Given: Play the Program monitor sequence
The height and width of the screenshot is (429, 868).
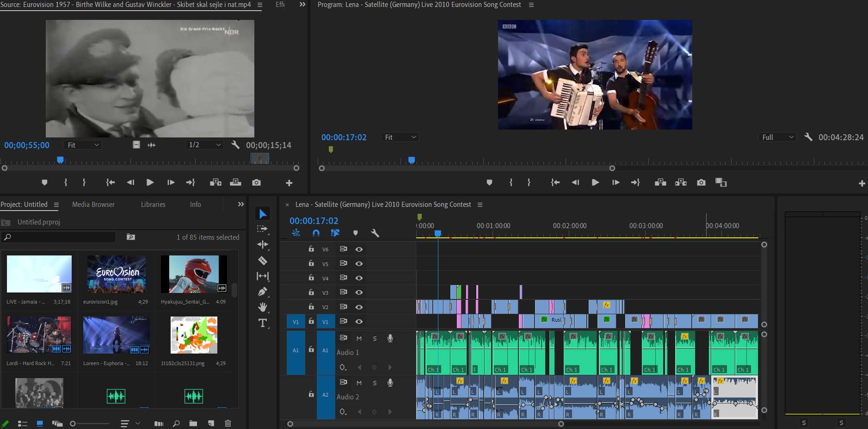Looking at the screenshot, I should 595,182.
